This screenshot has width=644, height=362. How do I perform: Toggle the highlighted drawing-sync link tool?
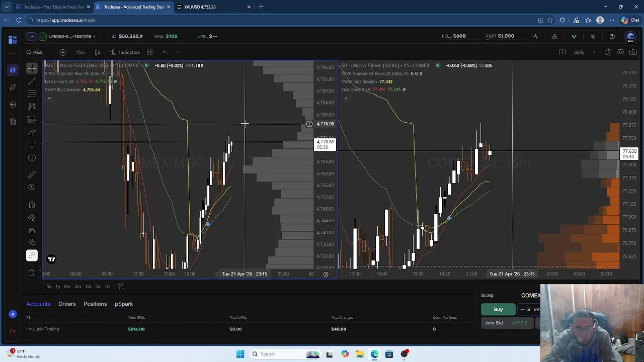pos(32,255)
